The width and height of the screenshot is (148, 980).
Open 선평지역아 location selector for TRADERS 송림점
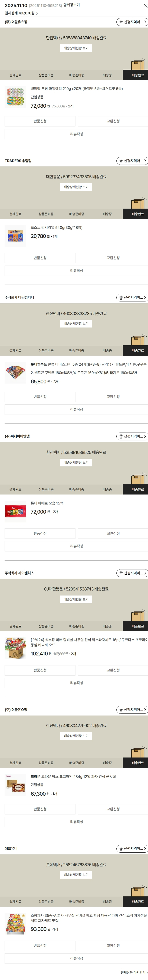(x=132, y=161)
